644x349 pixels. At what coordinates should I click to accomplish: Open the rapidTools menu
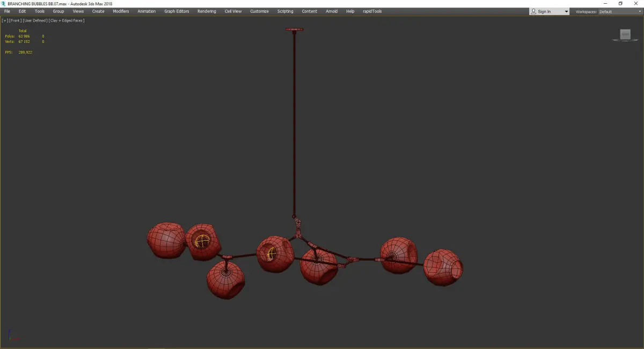point(372,11)
